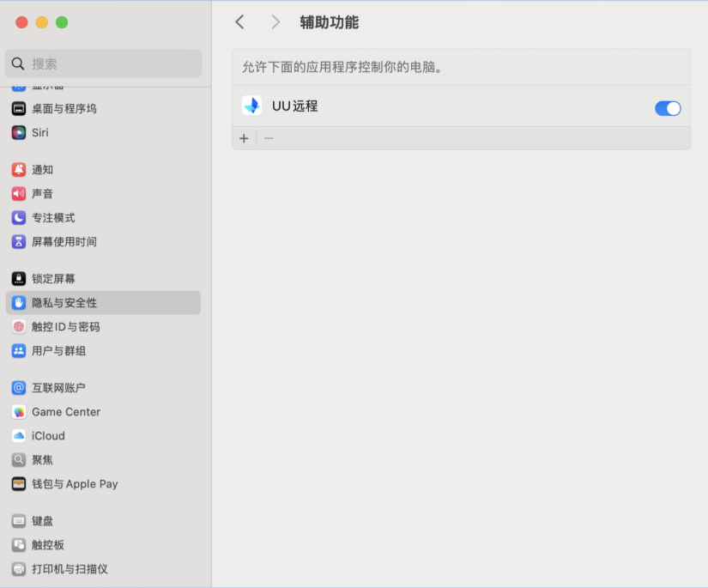Image resolution: width=708 pixels, height=588 pixels.
Task: Open 互联网账户 in sidebar
Action: 58,388
